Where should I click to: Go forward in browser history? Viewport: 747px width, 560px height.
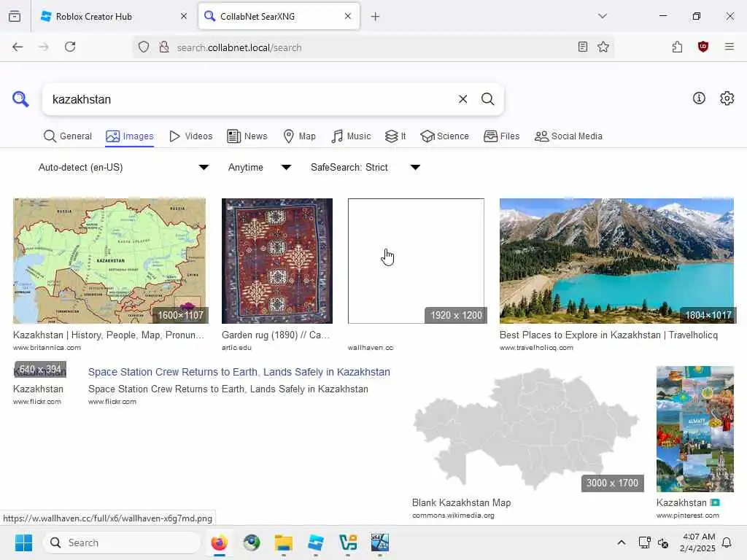(x=44, y=47)
